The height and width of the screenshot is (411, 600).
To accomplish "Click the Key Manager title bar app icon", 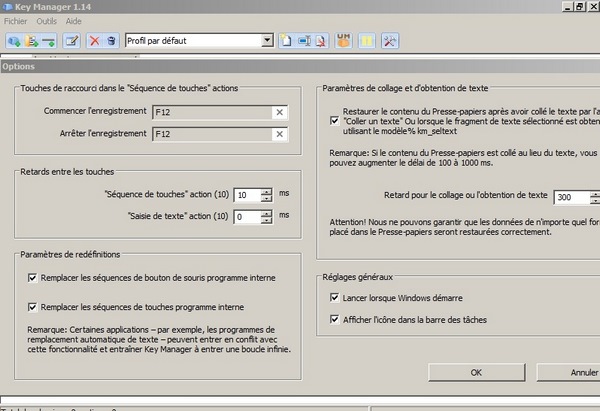I will (7, 7).
